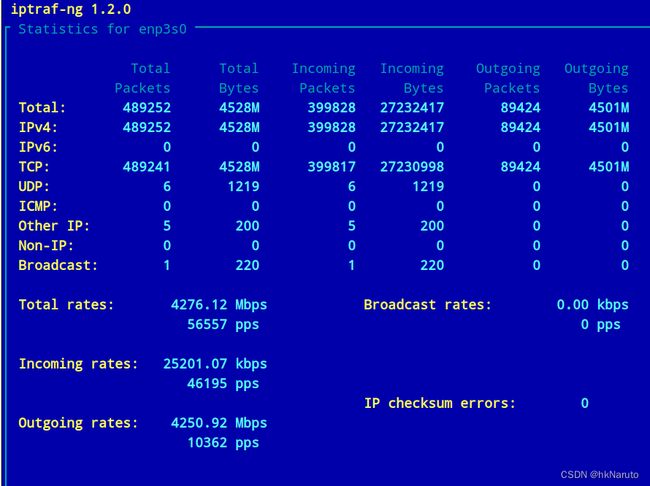Select the 0.00 kbps broadcast rate
Viewport: 650px width, 486px height.
[593, 305]
